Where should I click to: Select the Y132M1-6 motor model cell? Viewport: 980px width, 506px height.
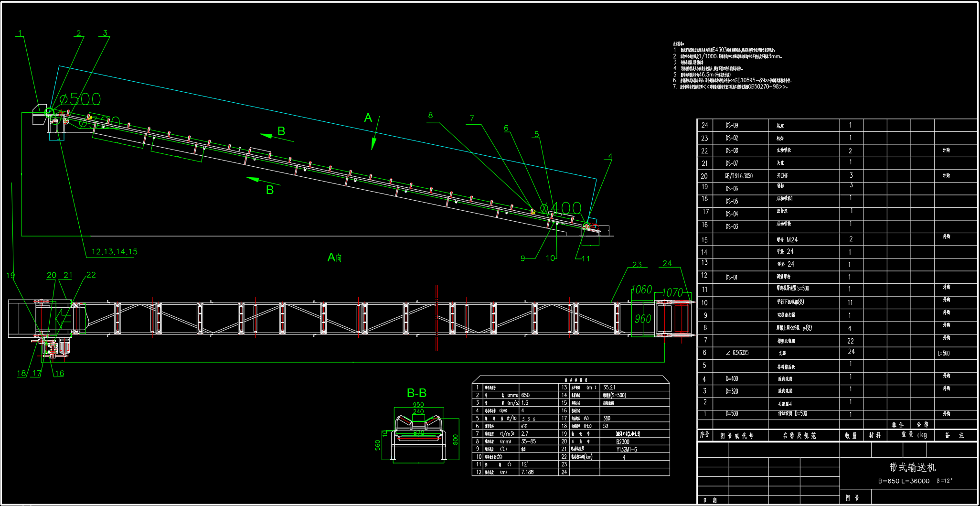(626, 450)
